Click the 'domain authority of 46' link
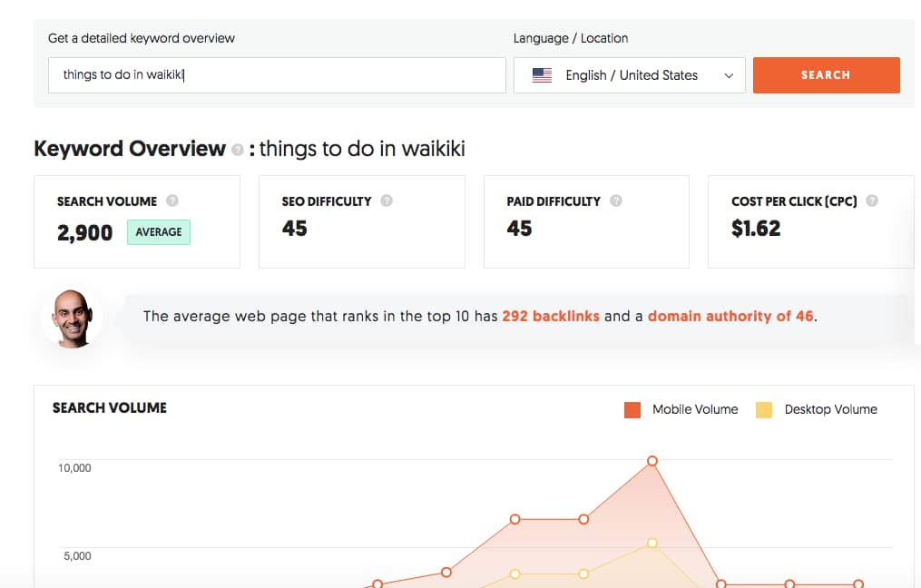This screenshot has height=588, width=921. tap(730, 317)
